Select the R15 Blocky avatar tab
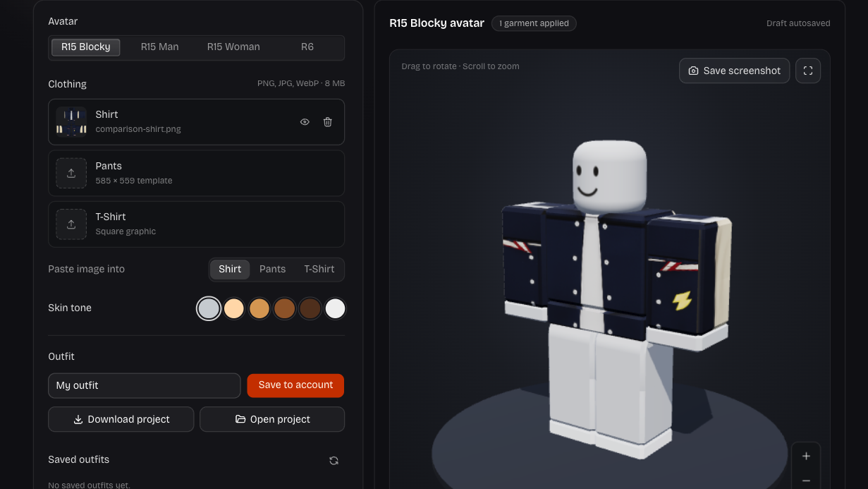 click(86, 47)
